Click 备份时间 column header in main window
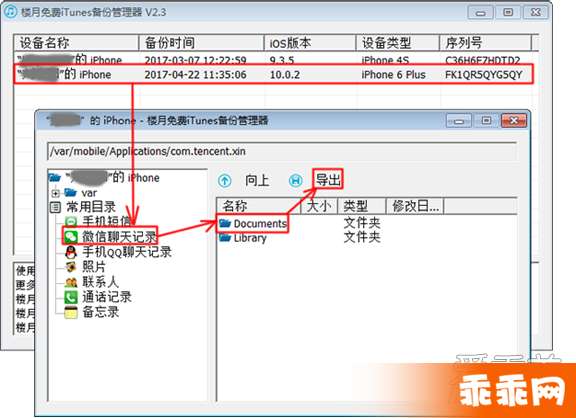The image size is (576, 418). [201, 43]
